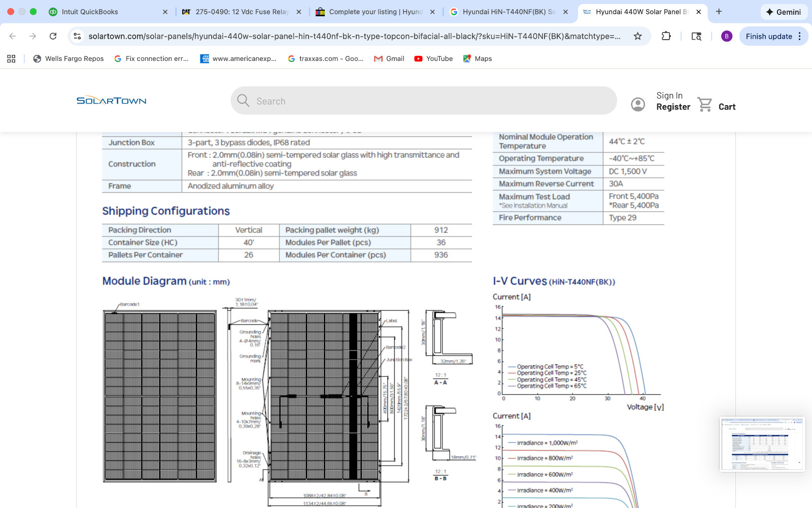Open the Wells Fargo Repos bookmark
Image resolution: width=812 pixels, height=508 pixels.
[x=69, y=58]
